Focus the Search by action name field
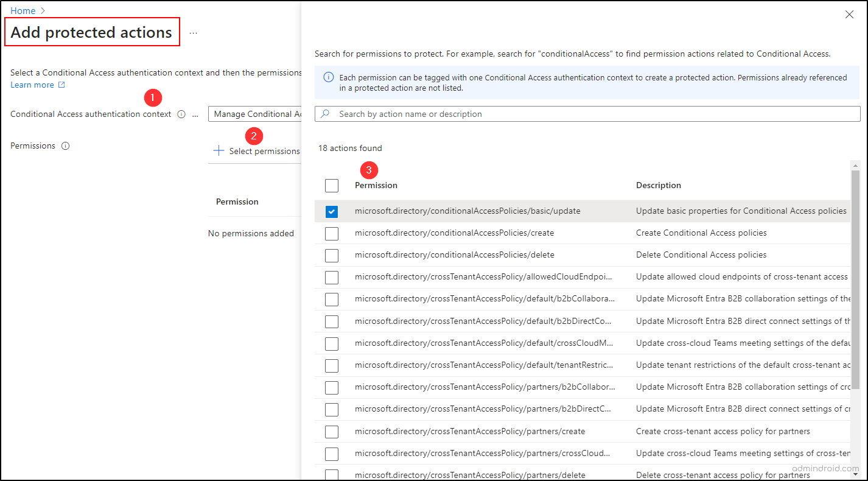Screen dimensions: 868x481 coord(587,114)
